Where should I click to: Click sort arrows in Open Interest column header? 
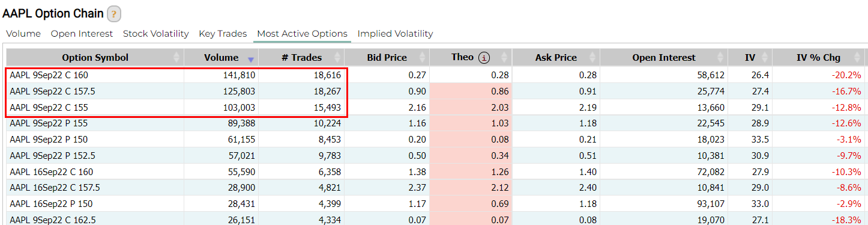(x=722, y=58)
